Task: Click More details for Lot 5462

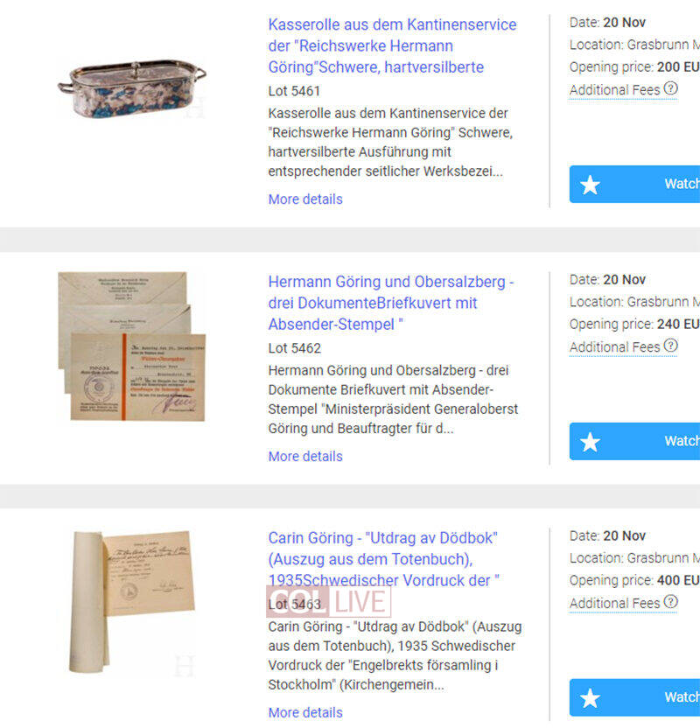Action: [x=305, y=457]
